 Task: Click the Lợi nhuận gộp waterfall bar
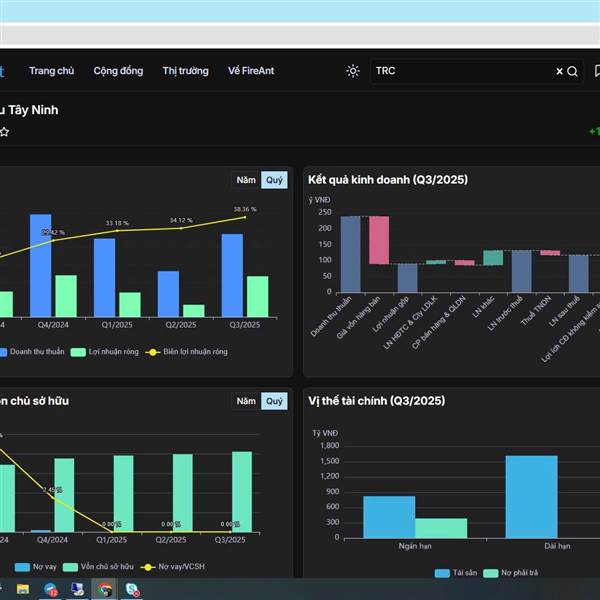[408, 278]
